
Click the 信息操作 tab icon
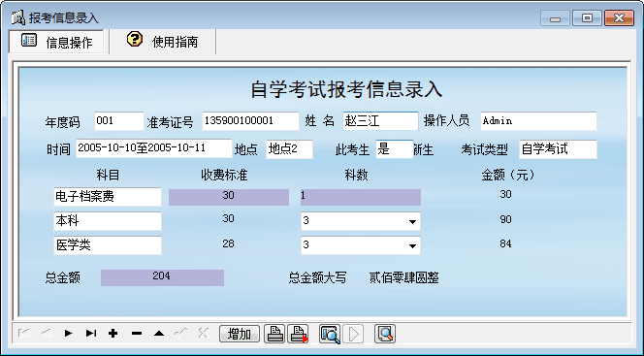(x=29, y=40)
